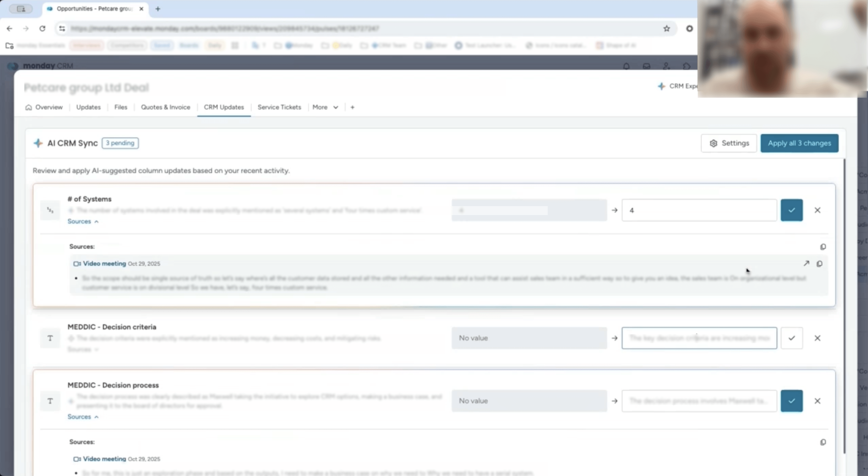Click the 3 pending badge

coord(120,143)
